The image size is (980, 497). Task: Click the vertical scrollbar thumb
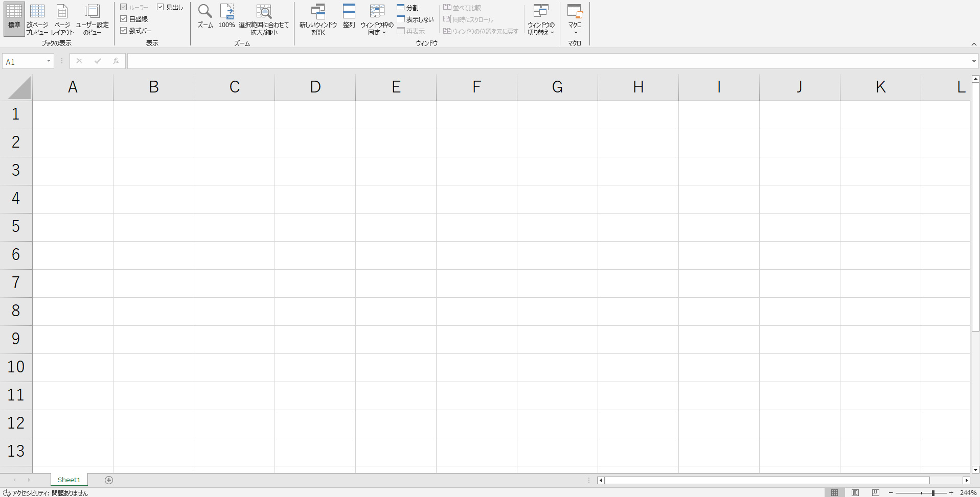[975, 207]
